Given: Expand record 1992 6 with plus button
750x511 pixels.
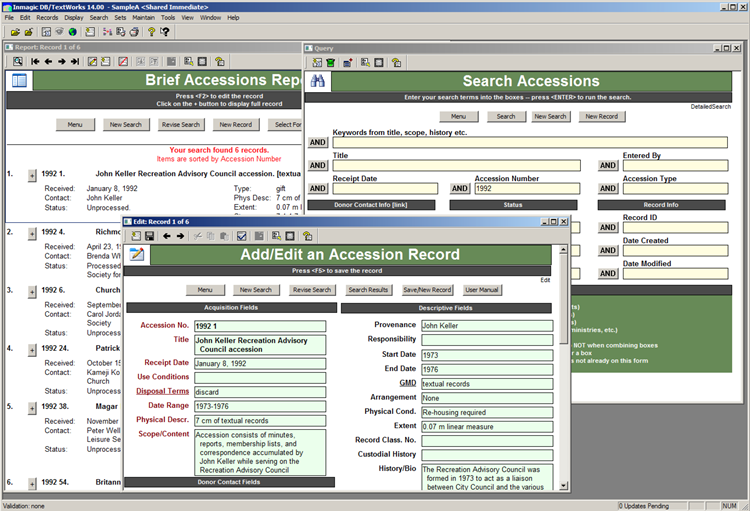Looking at the screenshot, I should pyautogui.click(x=32, y=292).
